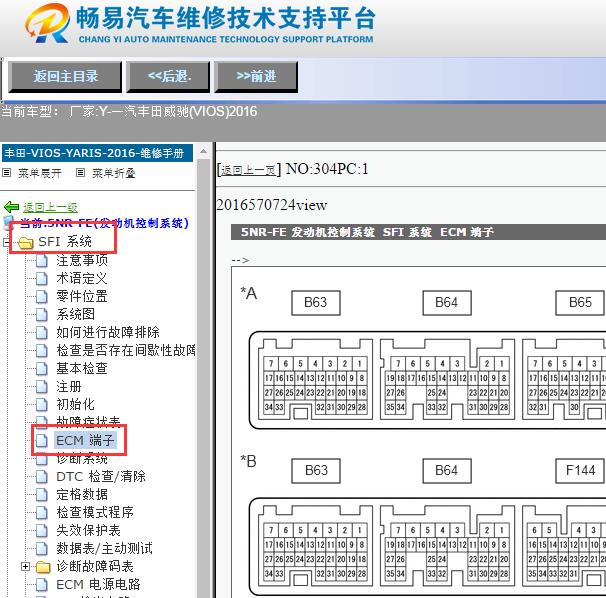The image size is (606, 598).
Task: Select the SFI 系统 folder
Action: click(65, 242)
